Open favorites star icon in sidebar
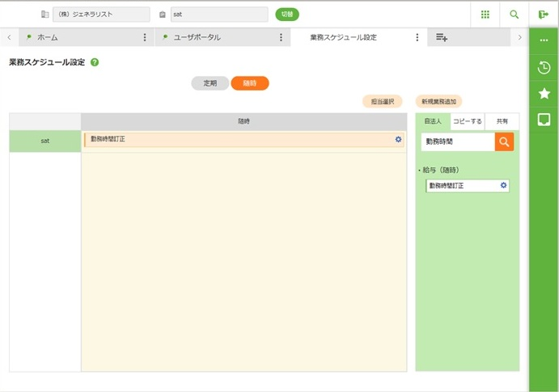 pos(544,94)
